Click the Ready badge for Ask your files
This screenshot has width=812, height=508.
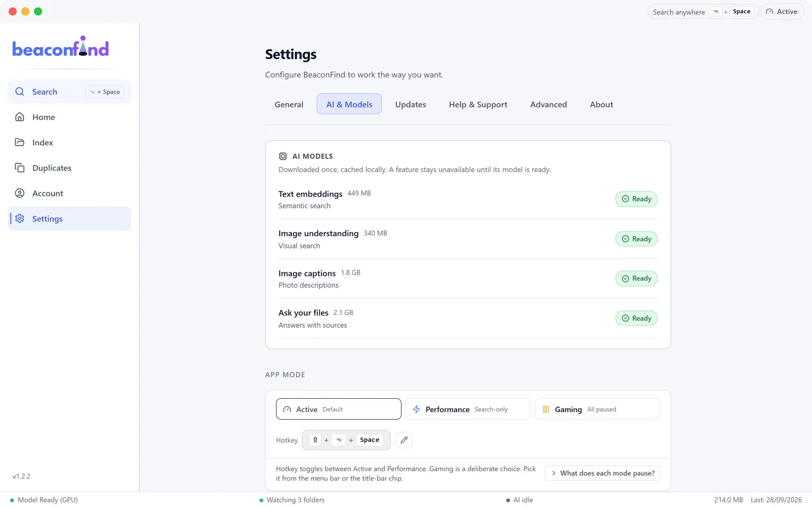click(x=636, y=318)
